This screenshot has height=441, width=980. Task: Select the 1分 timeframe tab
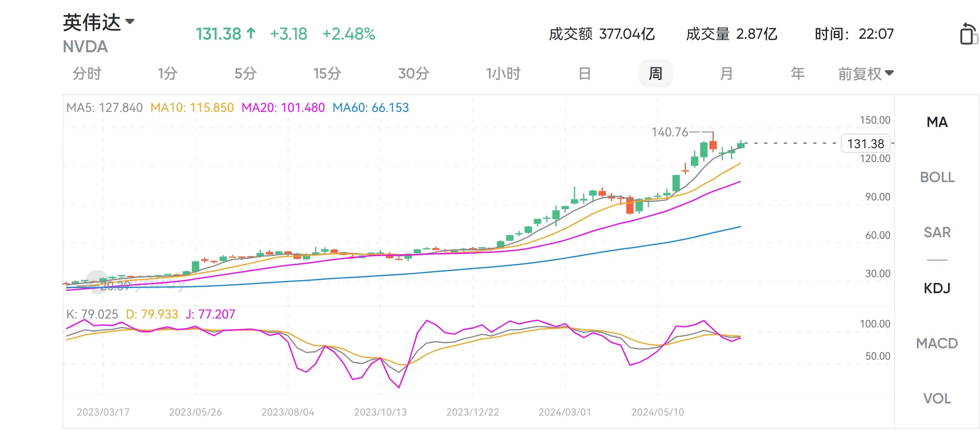(x=167, y=73)
